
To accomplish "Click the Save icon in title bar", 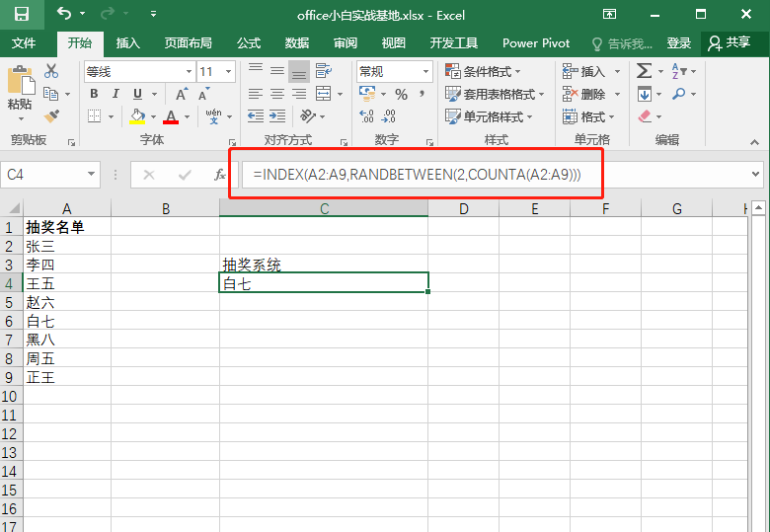I will point(22,14).
